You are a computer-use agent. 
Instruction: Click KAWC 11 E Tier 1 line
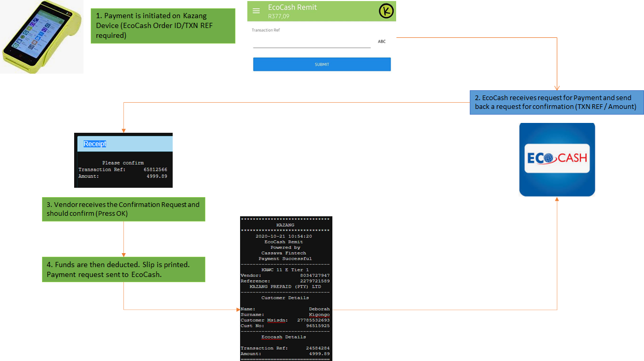click(x=285, y=270)
